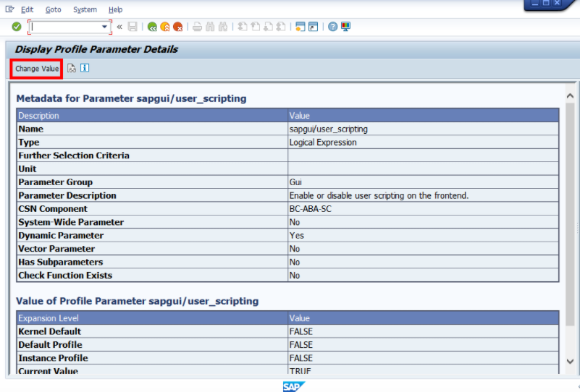
Task: Click the vertical scrollbar track
Action: pyautogui.click(x=570, y=229)
